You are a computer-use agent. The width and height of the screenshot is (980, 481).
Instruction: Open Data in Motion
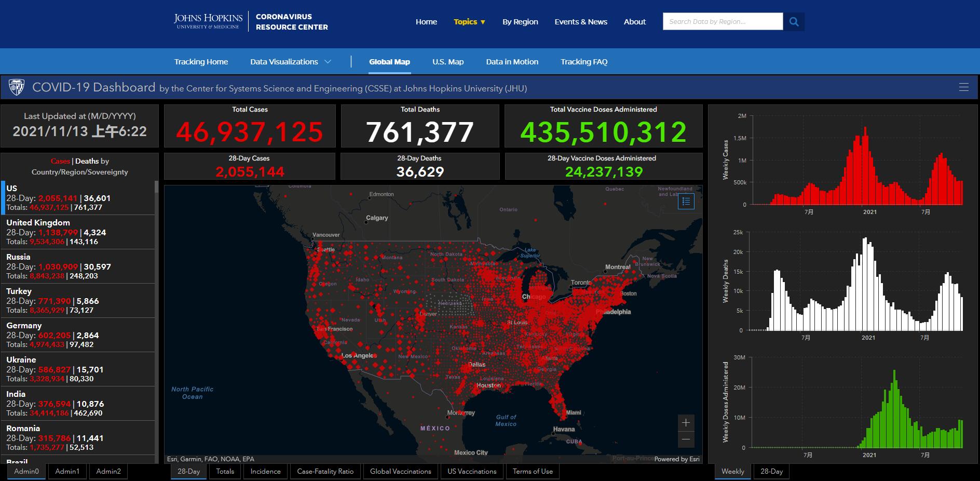click(512, 62)
